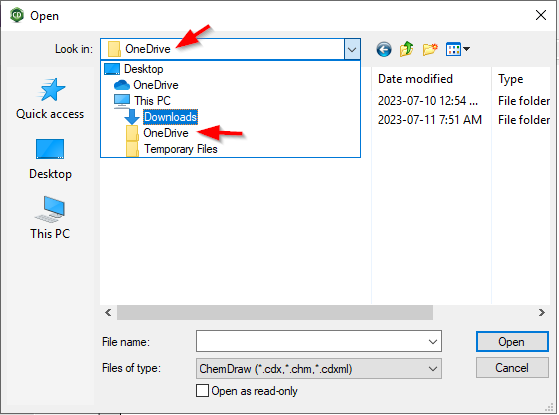The image size is (559, 415).
Task: Open Quick access in the places bar
Action: 50,99
